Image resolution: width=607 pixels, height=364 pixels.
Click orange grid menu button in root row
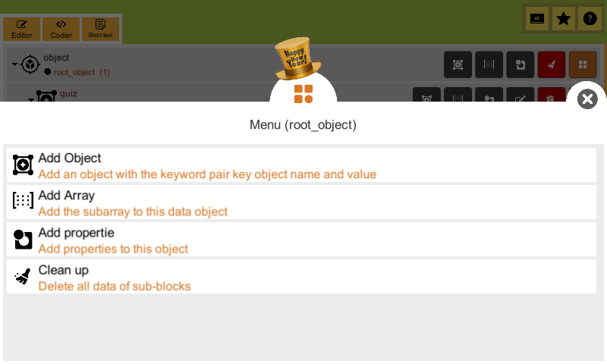[x=583, y=64]
